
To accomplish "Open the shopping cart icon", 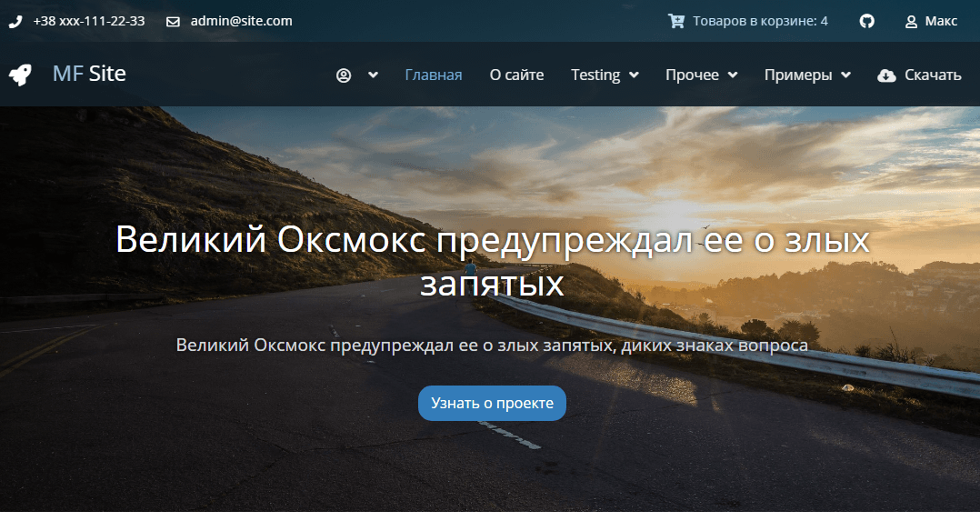I will point(676,21).
